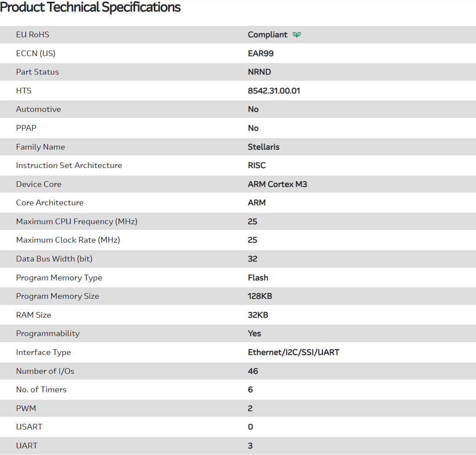Click the Maximum CPU Frequency (MHz) label
Image resolution: width=476 pixels, height=455 pixels.
[x=76, y=222]
